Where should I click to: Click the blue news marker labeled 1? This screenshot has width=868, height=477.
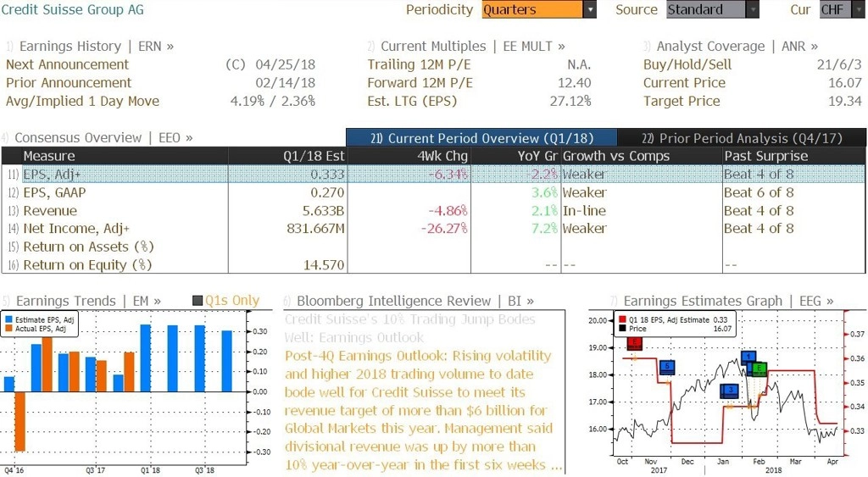(748, 357)
